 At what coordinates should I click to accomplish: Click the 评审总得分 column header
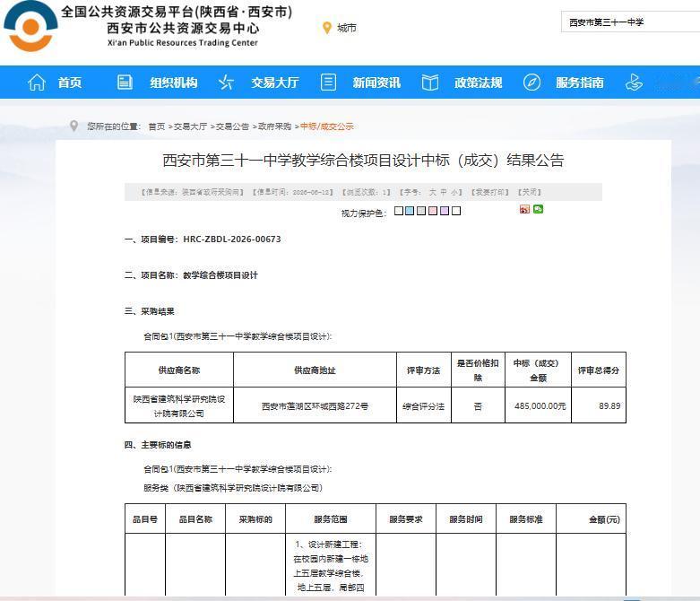point(599,370)
